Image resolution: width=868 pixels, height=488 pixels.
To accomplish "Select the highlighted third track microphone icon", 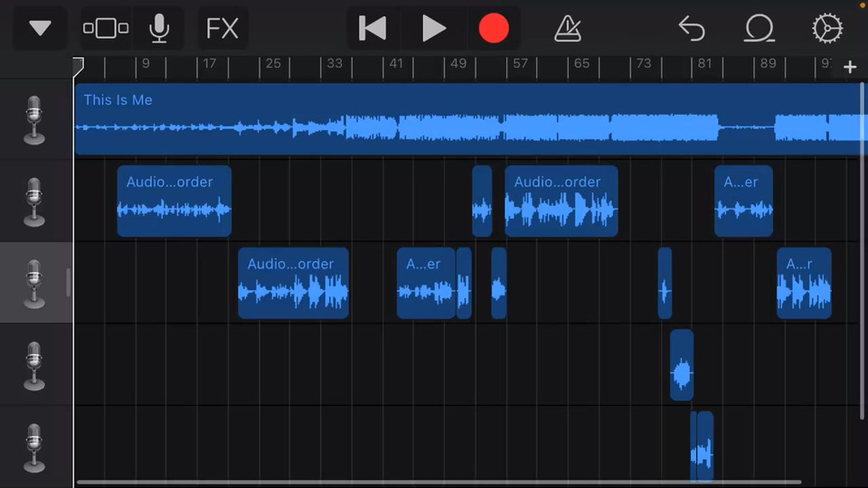I will (34, 283).
